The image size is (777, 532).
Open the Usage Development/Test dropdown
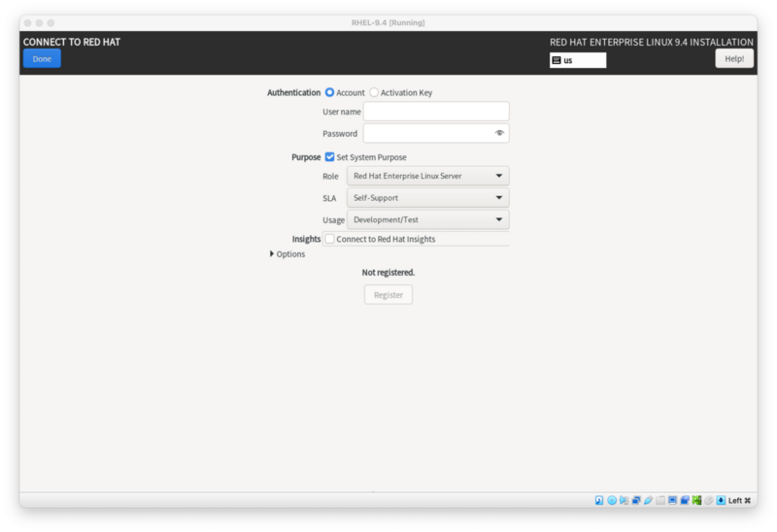point(427,219)
